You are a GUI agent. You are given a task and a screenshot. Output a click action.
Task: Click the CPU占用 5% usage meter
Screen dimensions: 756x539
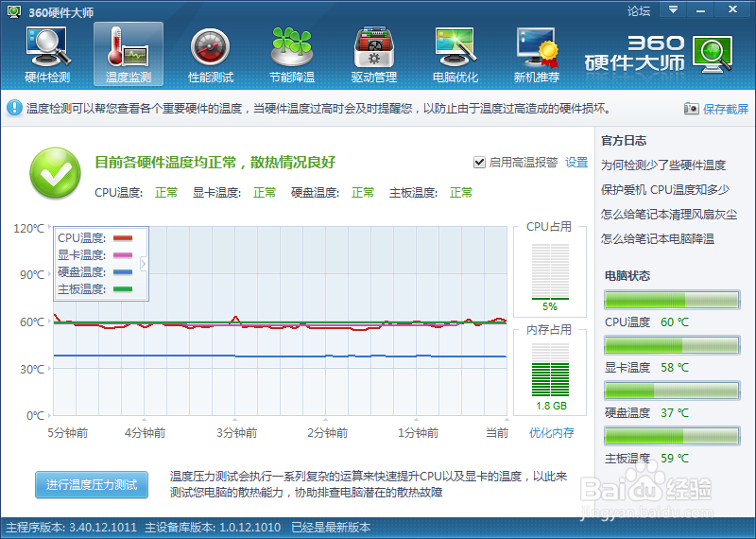click(x=550, y=271)
